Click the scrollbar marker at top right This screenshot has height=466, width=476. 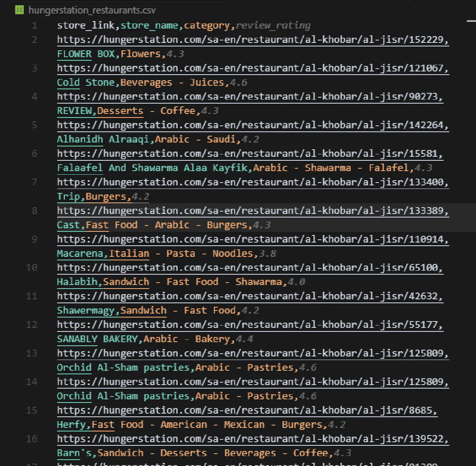[471, 20]
